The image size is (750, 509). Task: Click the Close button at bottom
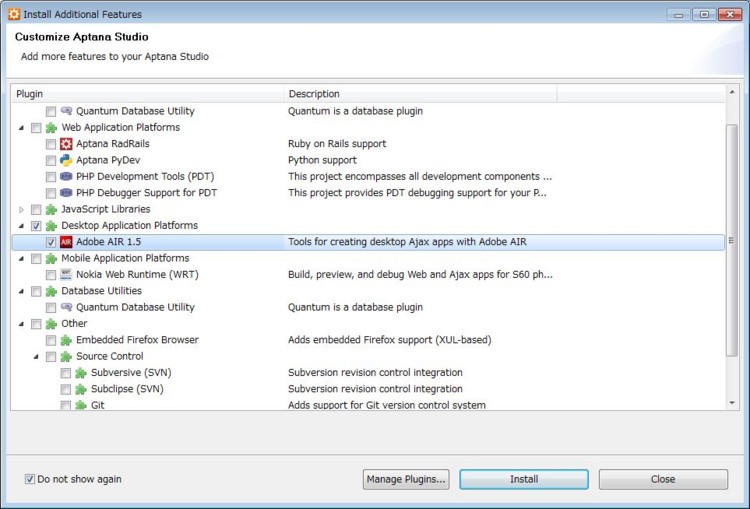pyautogui.click(x=663, y=479)
